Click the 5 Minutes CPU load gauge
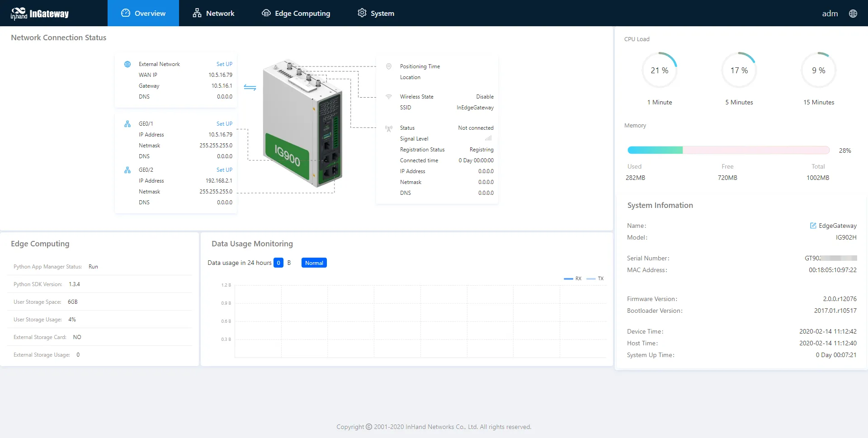The image size is (868, 438). coord(739,71)
